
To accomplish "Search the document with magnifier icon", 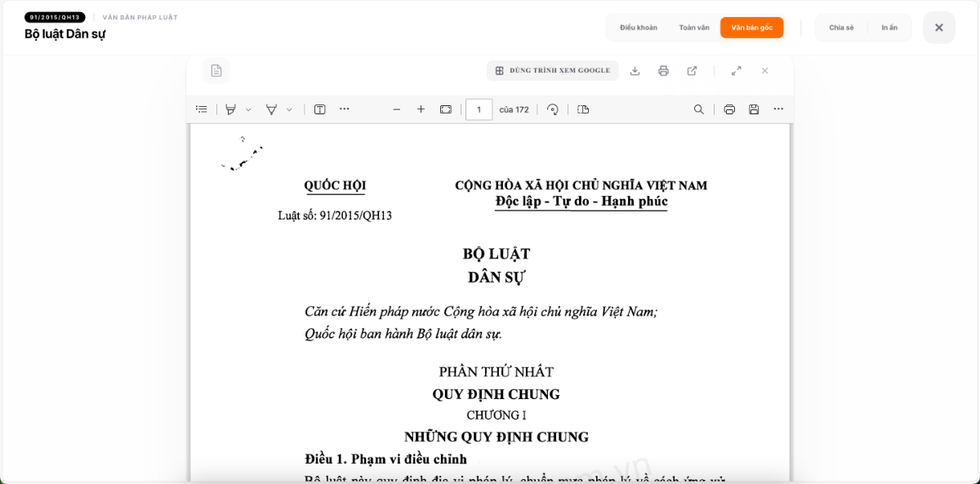I will 699,109.
